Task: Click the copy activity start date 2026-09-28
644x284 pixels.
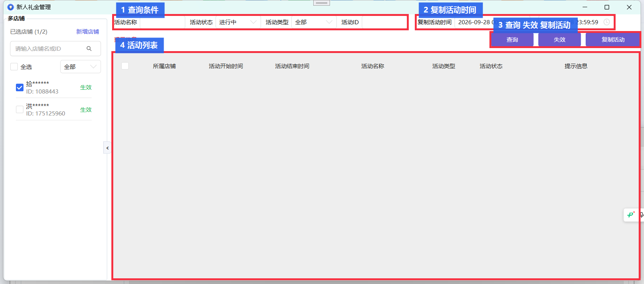Action: (x=474, y=22)
